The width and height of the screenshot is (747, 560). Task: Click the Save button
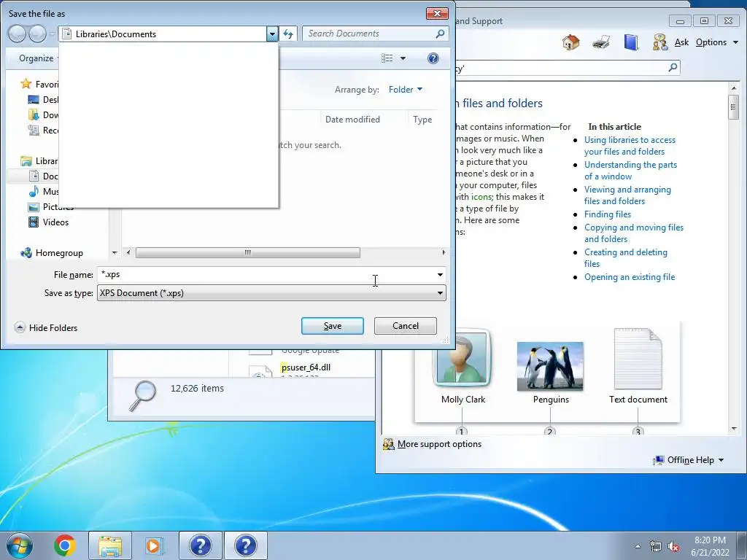pos(333,326)
